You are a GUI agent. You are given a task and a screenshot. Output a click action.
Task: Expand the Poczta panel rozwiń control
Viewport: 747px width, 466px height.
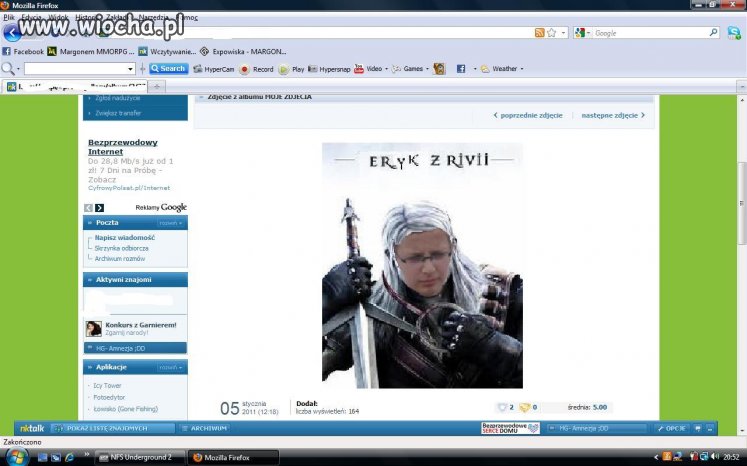click(x=171, y=223)
